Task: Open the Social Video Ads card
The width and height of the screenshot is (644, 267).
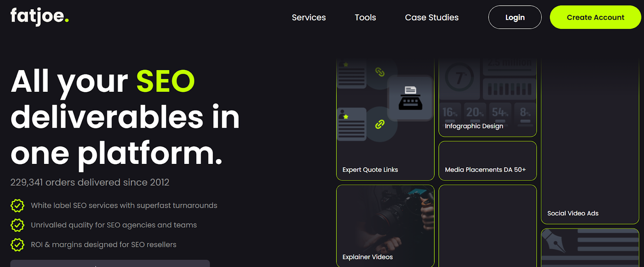Action: (590, 141)
